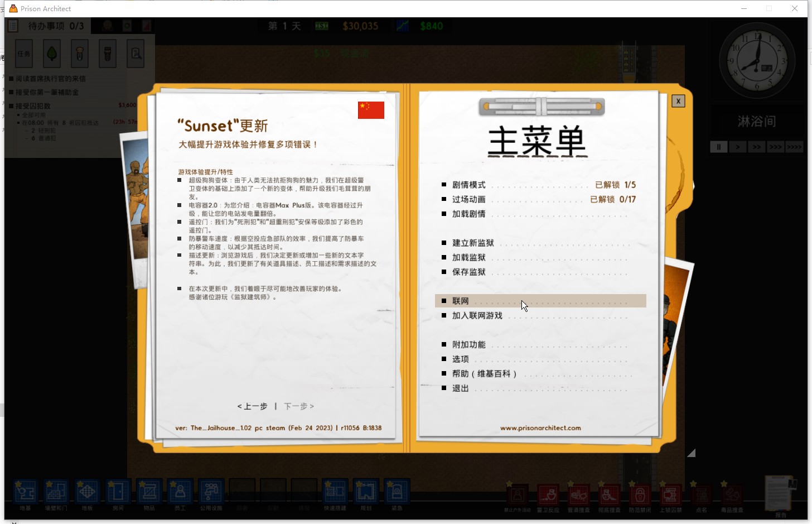Visit the www.prisonarchitect.com link
Image resolution: width=812 pixels, height=524 pixels.
click(540, 427)
